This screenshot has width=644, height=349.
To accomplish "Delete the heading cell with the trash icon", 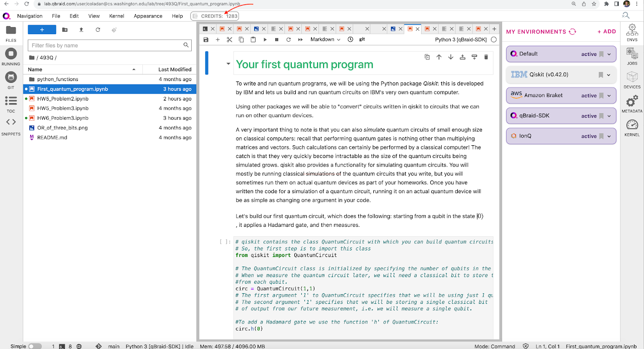I will (486, 57).
